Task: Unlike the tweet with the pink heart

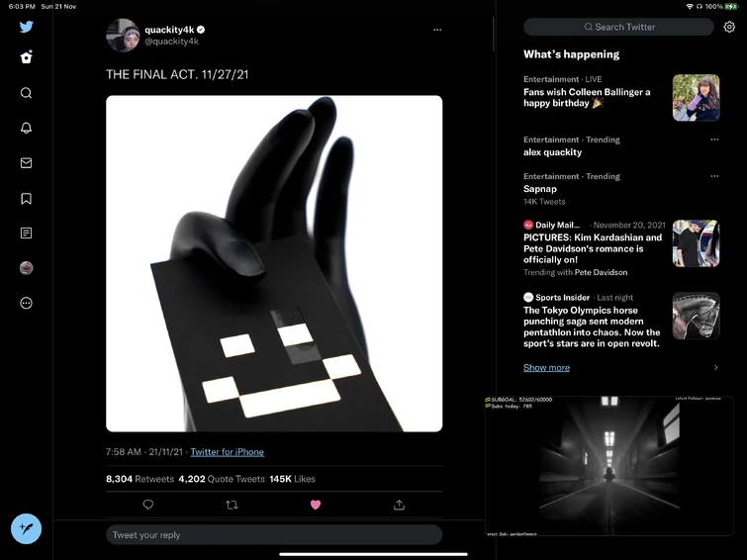Action: [x=316, y=505]
